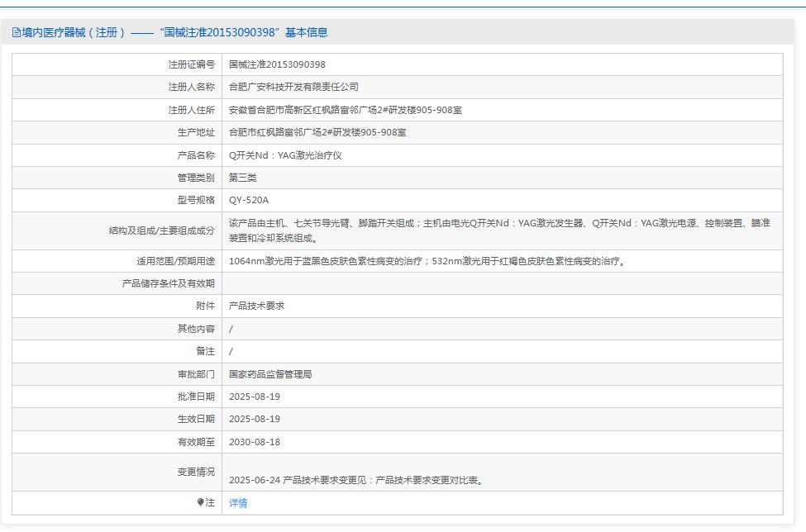Click the header title 境内医疗器械（注册）基本信息

point(174,32)
